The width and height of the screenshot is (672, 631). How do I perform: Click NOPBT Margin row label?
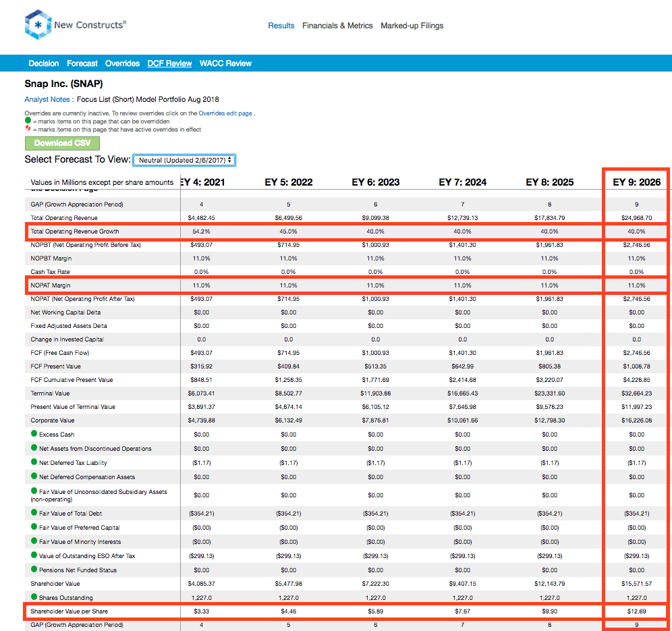(x=51, y=258)
